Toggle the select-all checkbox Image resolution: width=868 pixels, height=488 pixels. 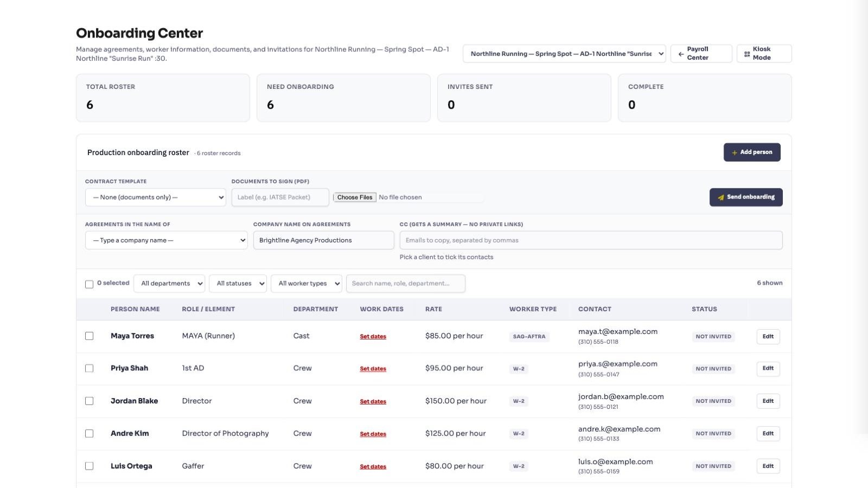[90, 284]
